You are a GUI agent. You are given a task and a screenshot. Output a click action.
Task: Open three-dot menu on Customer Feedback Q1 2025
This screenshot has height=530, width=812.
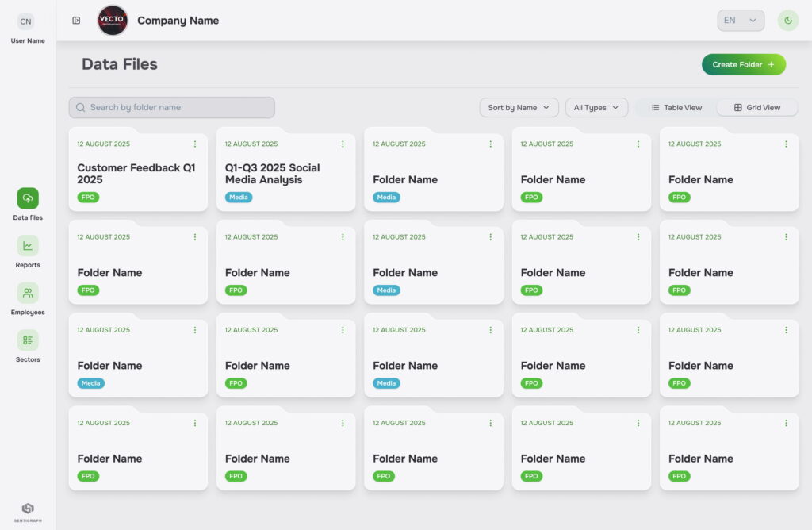[195, 144]
